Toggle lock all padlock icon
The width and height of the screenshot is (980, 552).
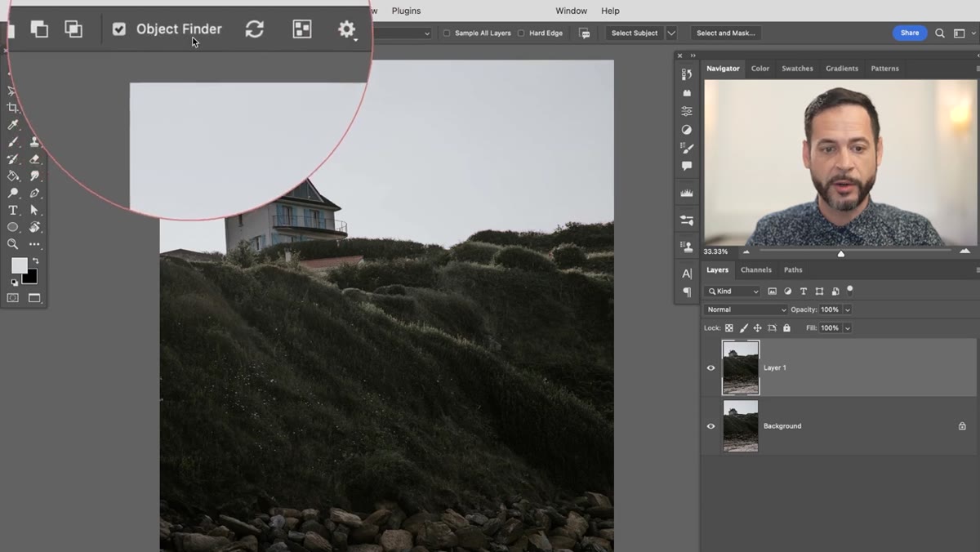[786, 328]
